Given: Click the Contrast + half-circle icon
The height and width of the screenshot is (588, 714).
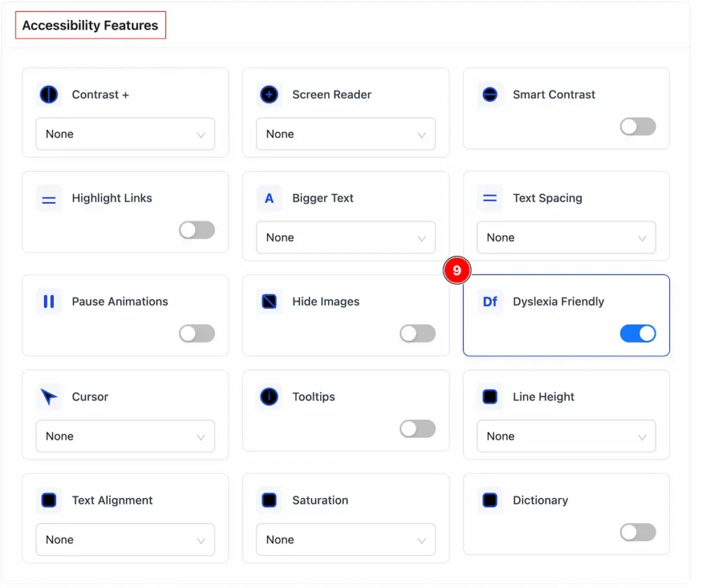Looking at the screenshot, I should point(49,95).
